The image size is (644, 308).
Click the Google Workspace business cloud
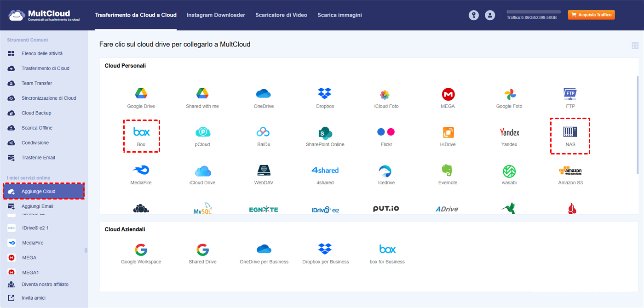(141, 250)
